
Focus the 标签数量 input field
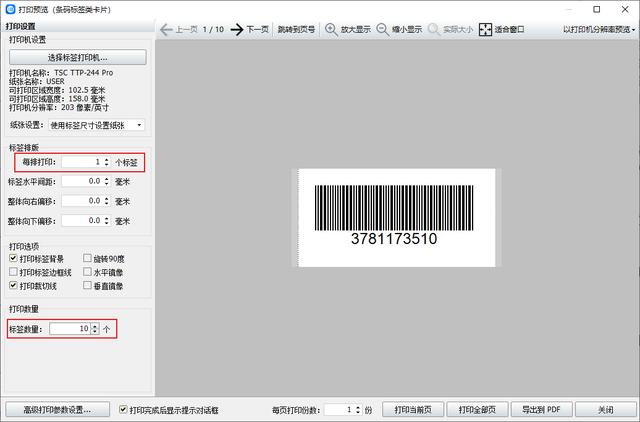point(70,329)
